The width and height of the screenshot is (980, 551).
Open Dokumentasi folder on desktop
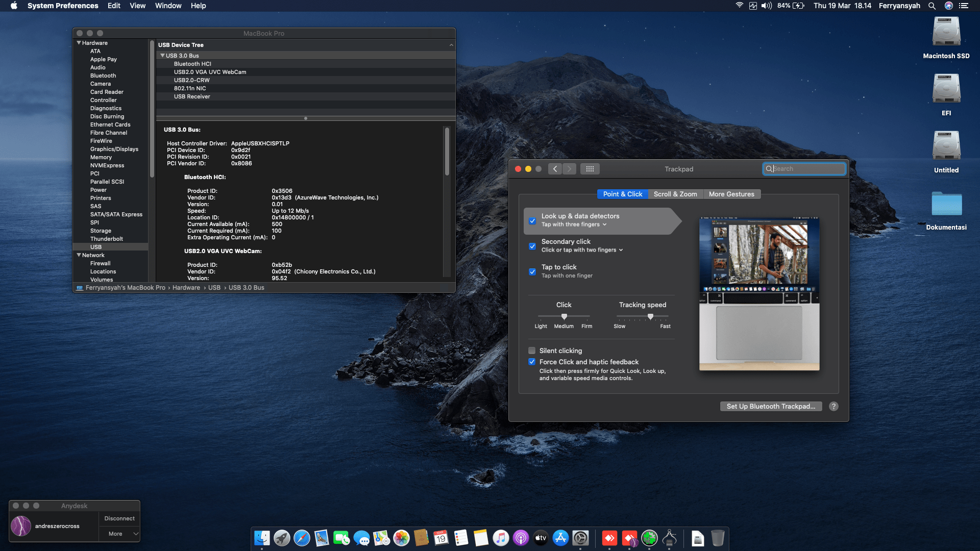pyautogui.click(x=946, y=204)
